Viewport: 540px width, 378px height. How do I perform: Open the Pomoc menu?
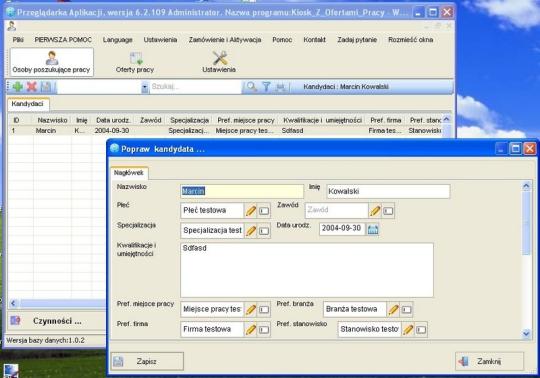tap(282, 40)
